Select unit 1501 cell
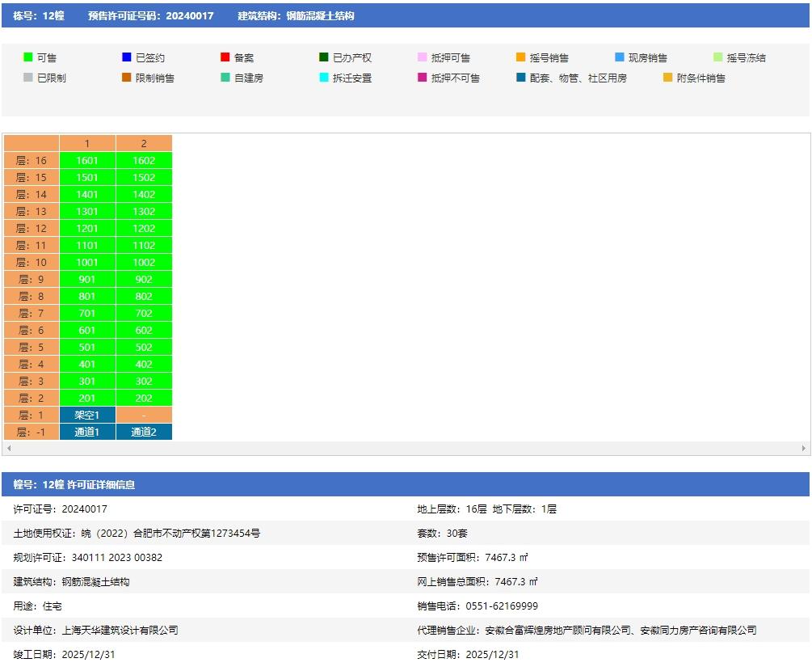The width and height of the screenshot is (812, 671). tap(87, 177)
